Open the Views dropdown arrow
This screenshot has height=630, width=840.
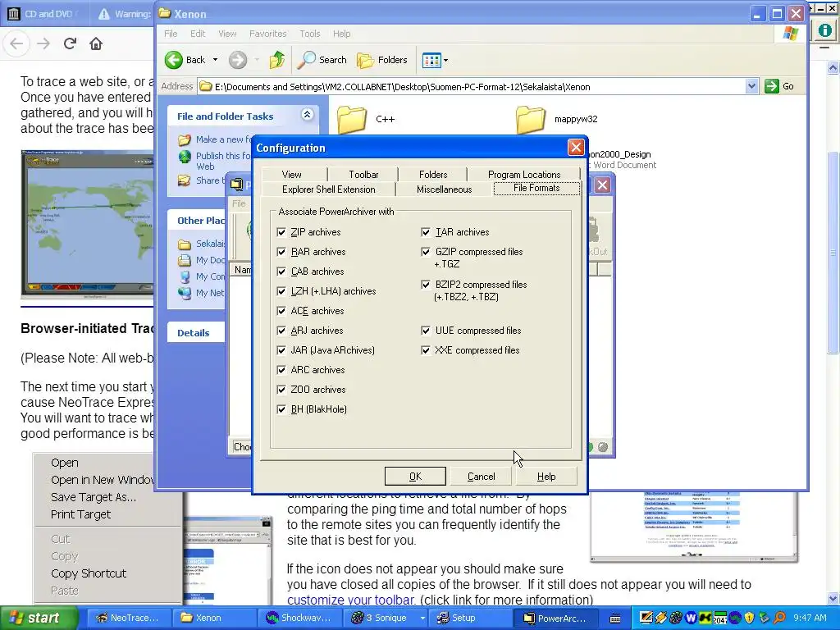445,60
